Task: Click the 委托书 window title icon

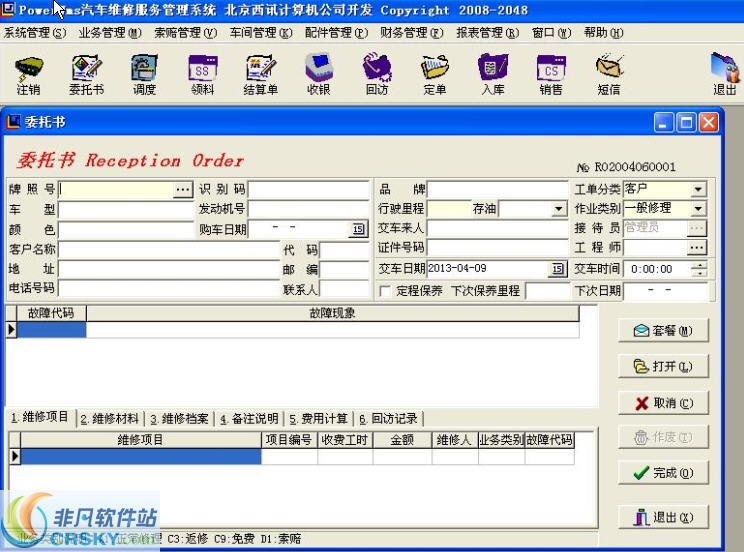Action: pos(13,122)
